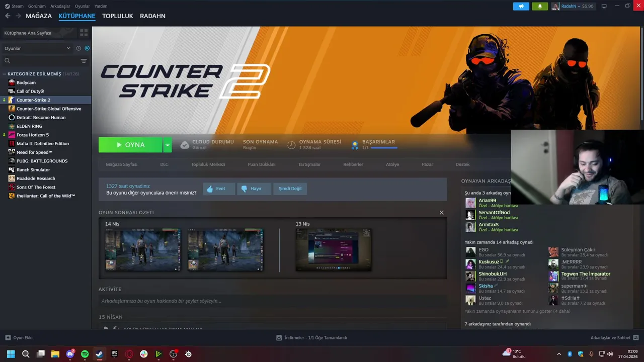Switch to the TOPLULUK tab
Image resolution: width=644 pixels, height=362 pixels.
118,16
